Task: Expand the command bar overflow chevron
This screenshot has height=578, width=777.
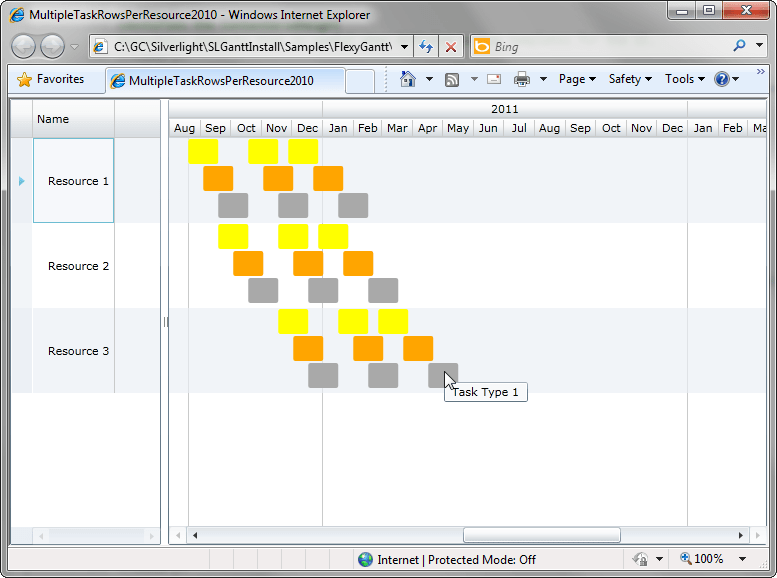Action: click(x=760, y=72)
